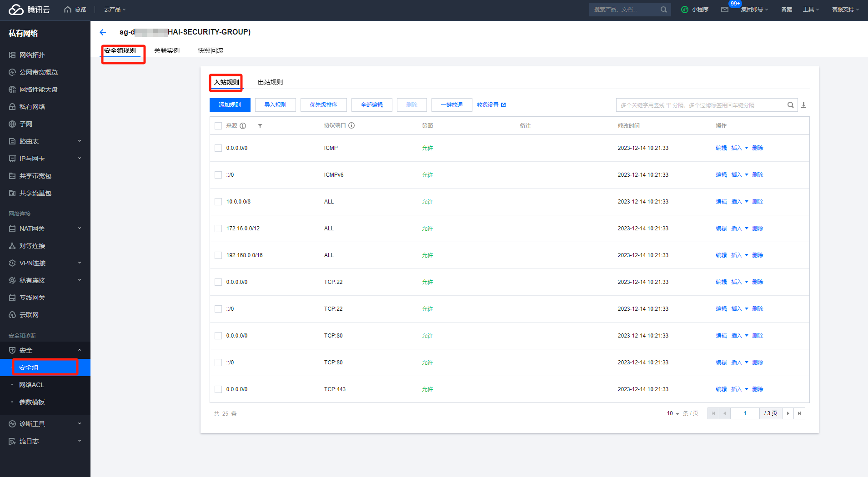The image size is (868, 477).
Task: Click the info icon beside 协议端口 header
Action: click(351, 126)
